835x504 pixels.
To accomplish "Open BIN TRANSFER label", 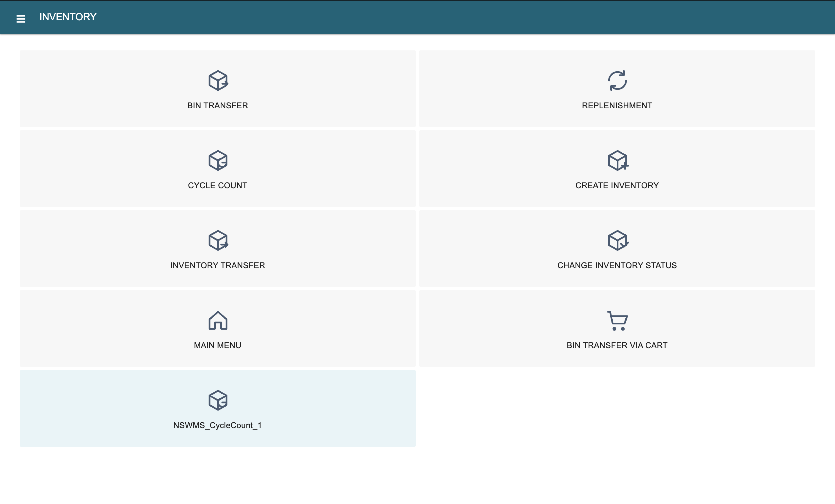I will [x=217, y=106].
